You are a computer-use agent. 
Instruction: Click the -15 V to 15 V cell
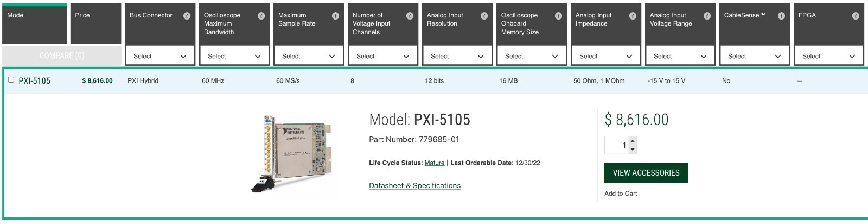click(666, 80)
